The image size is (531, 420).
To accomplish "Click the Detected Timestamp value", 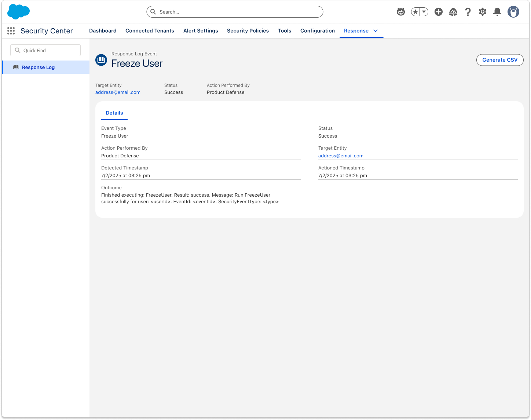I will (x=125, y=176).
